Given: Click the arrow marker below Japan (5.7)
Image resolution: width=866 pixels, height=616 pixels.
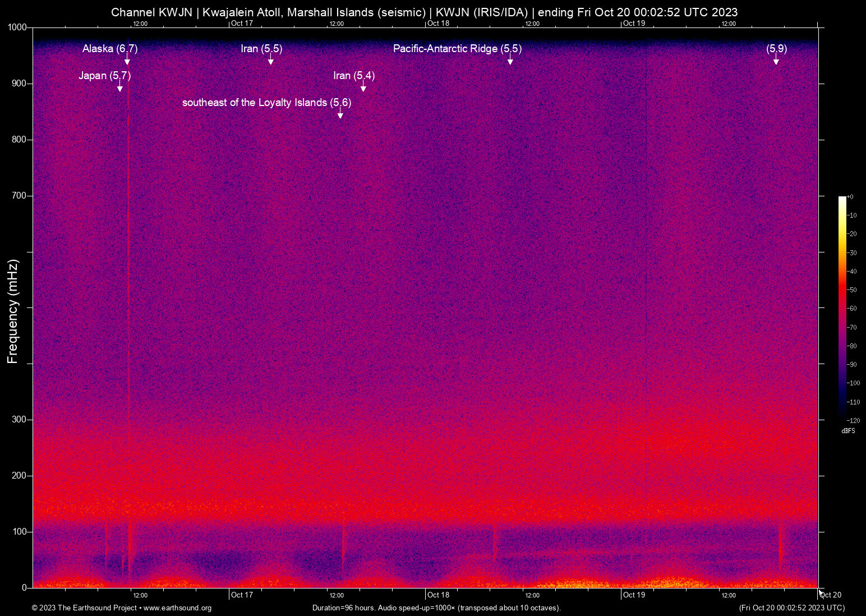Looking at the screenshot, I should (x=120, y=87).
